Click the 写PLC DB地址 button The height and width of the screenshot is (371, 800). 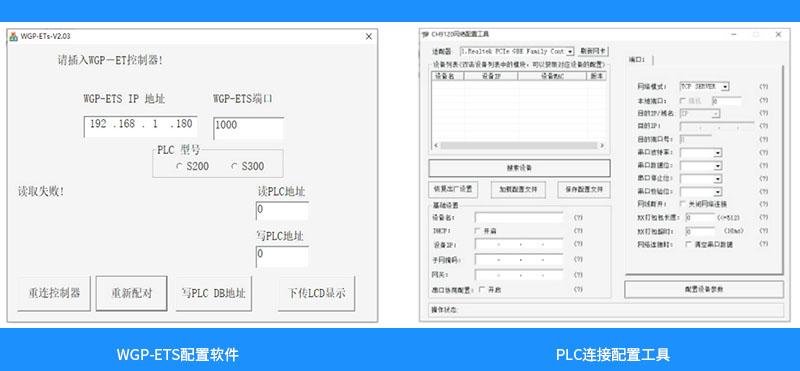(x=214, y=293)
